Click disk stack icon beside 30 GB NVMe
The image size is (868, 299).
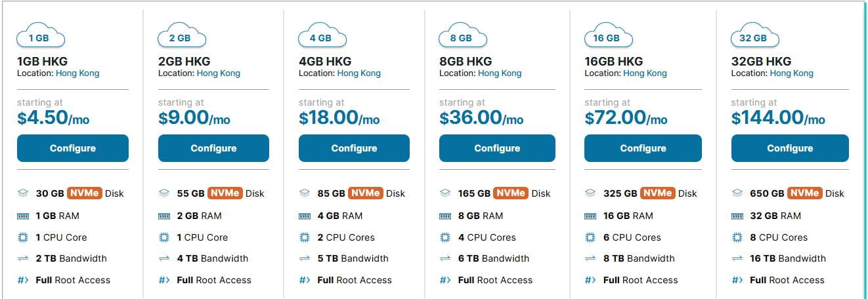[24, 193]
